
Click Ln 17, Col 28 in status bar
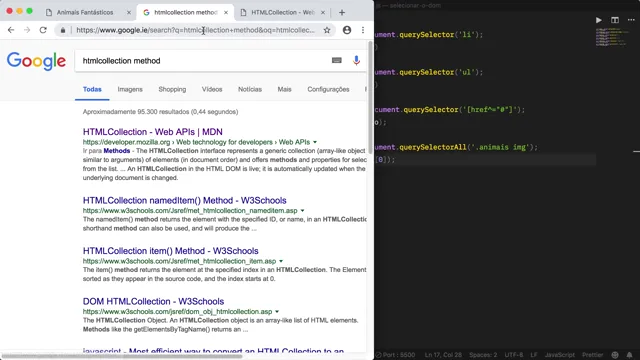(443, 355)
